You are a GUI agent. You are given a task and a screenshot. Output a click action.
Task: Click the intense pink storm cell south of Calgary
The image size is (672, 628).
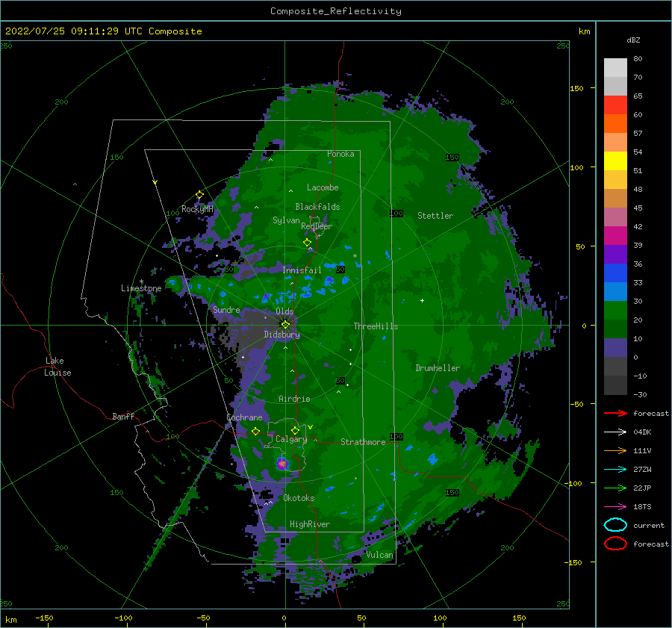click(x=282, y=463)
